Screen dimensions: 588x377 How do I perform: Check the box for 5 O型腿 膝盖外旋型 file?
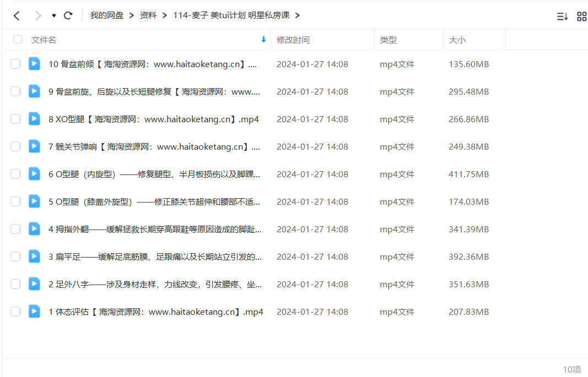15,201
